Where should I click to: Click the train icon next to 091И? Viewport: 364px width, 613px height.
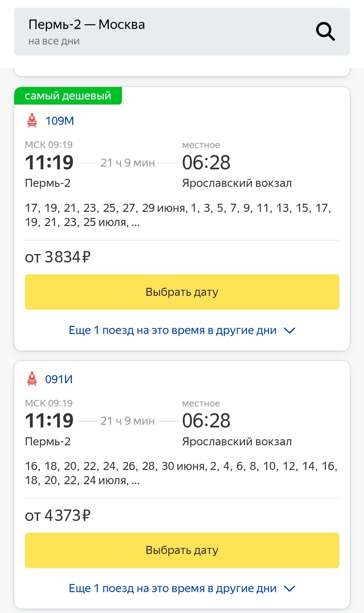point(32,379)
